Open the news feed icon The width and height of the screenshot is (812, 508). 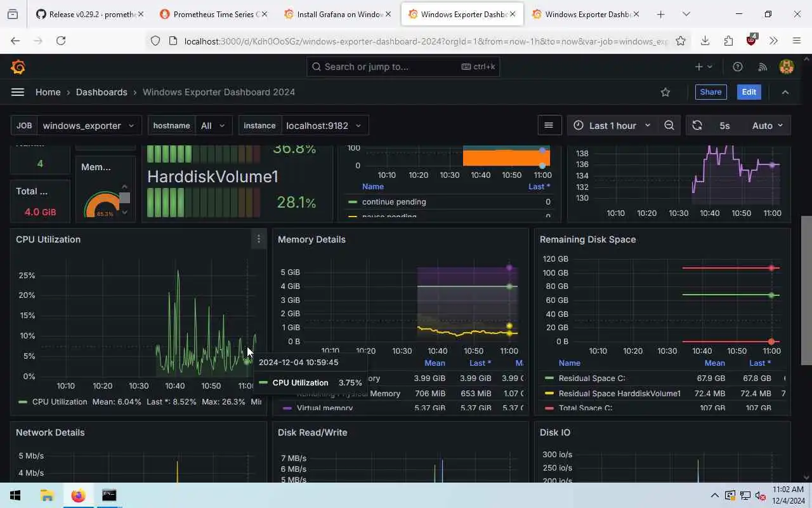tap(763, 67)
